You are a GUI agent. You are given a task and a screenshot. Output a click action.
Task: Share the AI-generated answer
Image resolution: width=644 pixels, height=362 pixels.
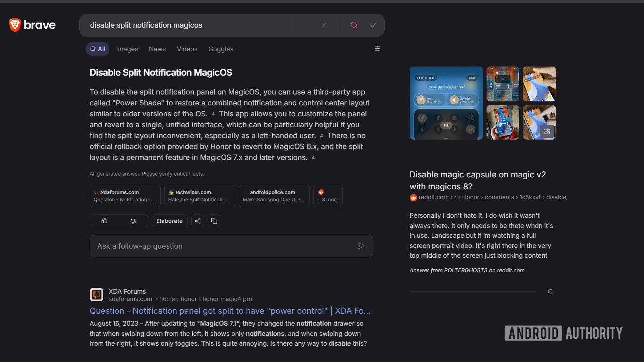[x=197, y=221]
